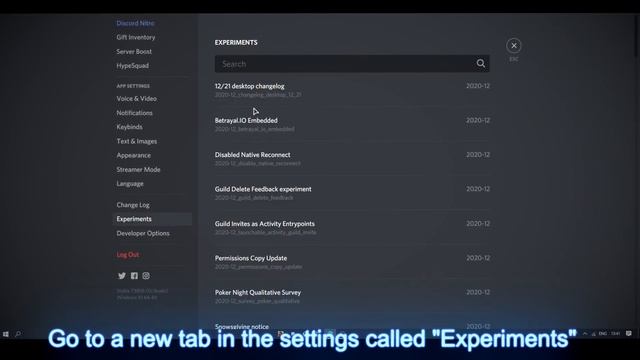Click the taskbar clock

tap(616, 333)
